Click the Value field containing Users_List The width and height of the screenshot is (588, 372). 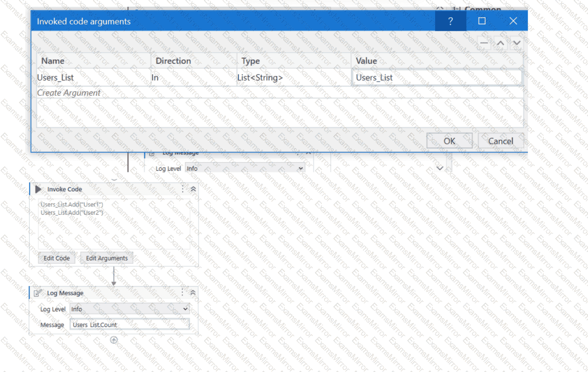pos(436,78)
